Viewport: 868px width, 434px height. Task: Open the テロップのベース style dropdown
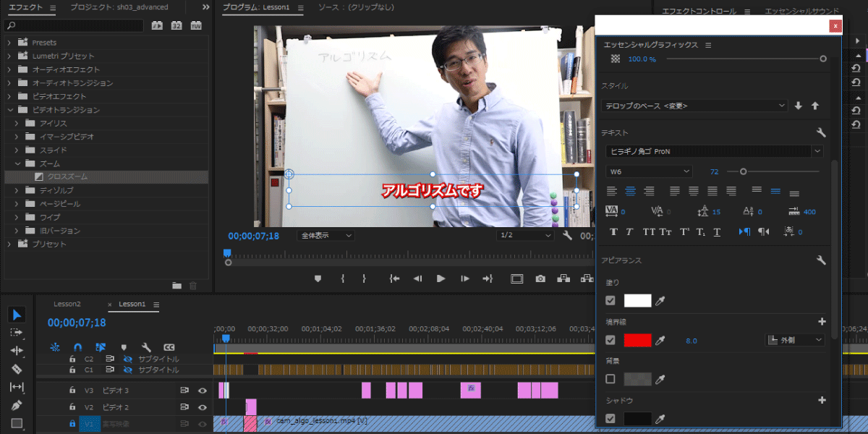[695, 106]
